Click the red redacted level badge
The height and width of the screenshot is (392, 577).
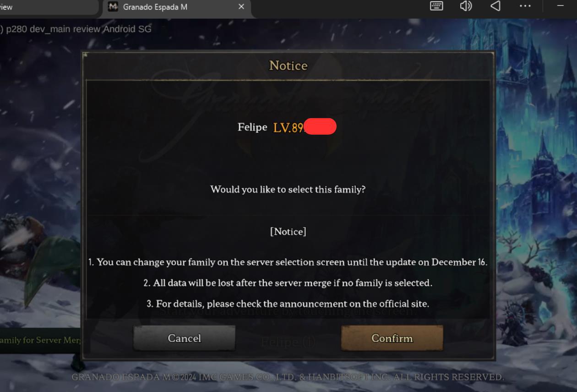click(320, 126)
